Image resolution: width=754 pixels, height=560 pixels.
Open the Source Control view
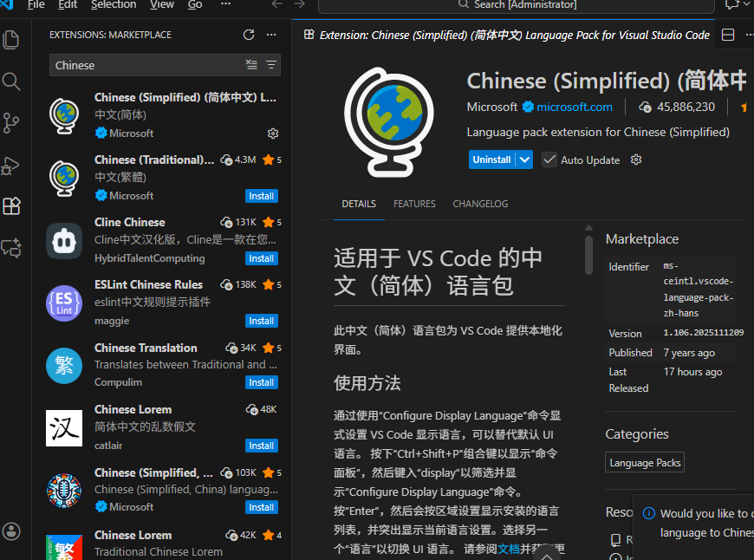tap(11, 123)
